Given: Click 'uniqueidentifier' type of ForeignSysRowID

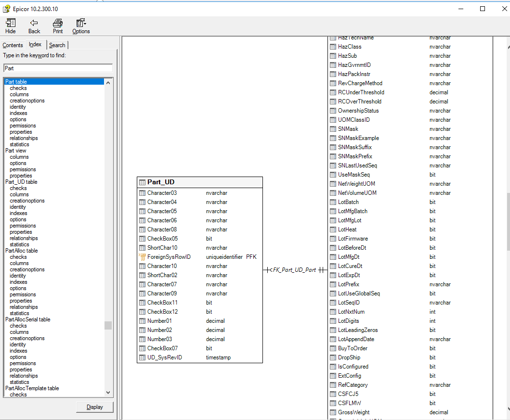Looking at the screenshot, I should [x=224, y=257].
